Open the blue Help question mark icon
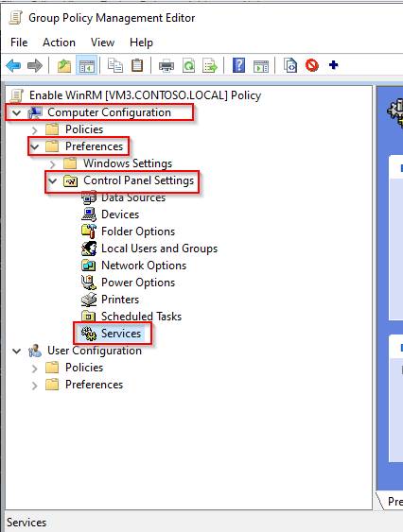403x532 pixels. [x=238, y=65]
